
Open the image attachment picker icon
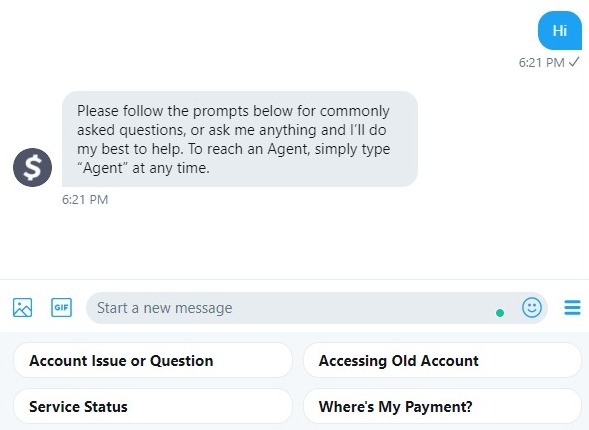point(23,308)
